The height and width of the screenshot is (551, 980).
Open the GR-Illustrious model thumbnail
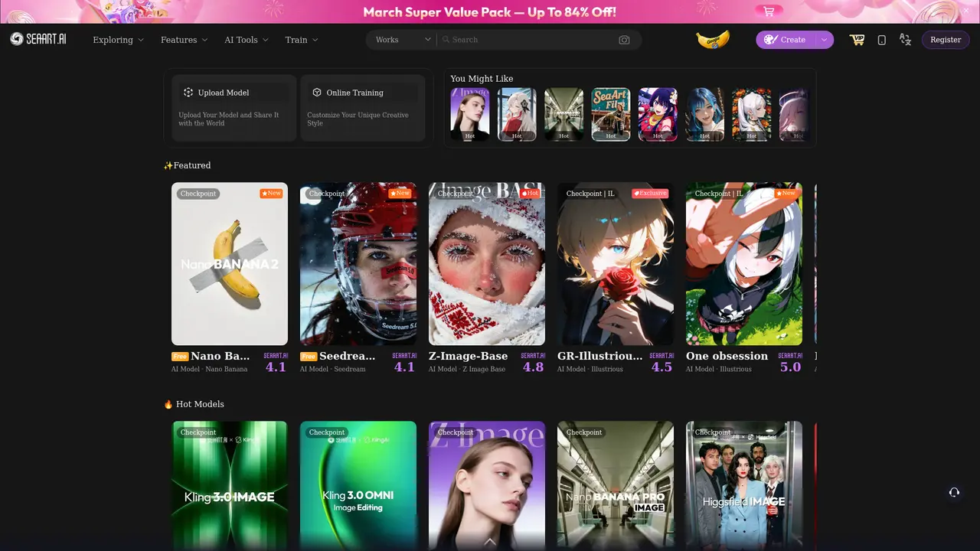[x=616, y=263]
